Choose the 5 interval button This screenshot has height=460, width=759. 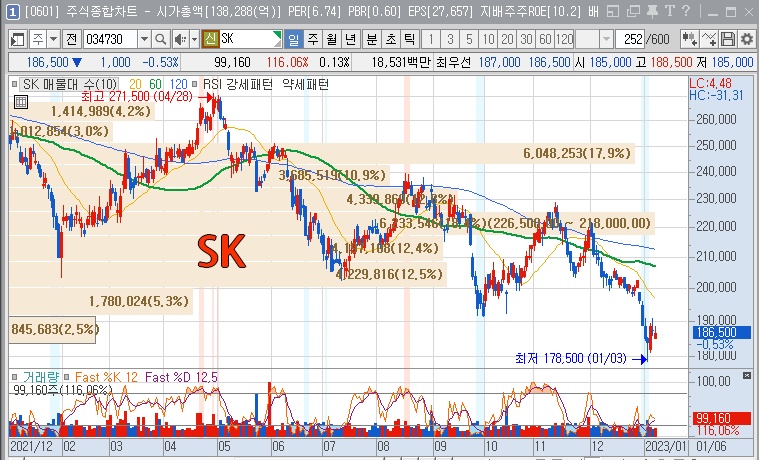click(469, 39)
